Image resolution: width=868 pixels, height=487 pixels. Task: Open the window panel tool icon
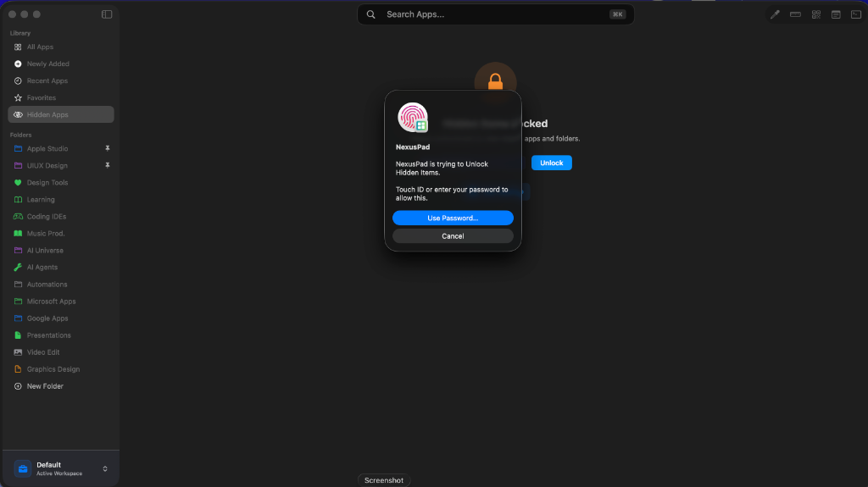coord(836,14)
